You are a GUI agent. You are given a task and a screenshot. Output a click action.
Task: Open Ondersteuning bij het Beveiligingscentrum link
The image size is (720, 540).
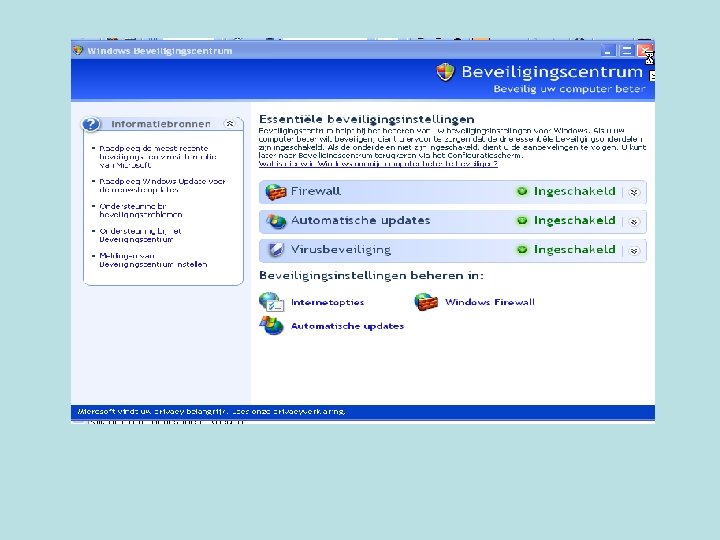click(140, 235)
